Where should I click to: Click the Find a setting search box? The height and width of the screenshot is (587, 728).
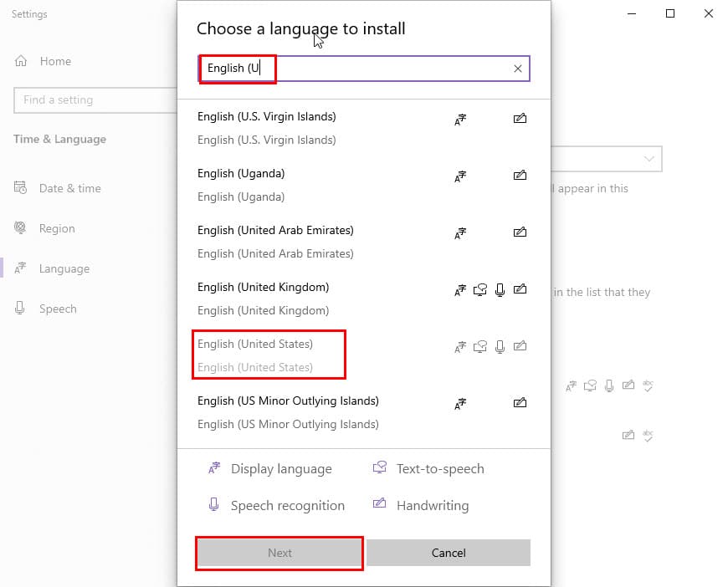coord(92,100)
